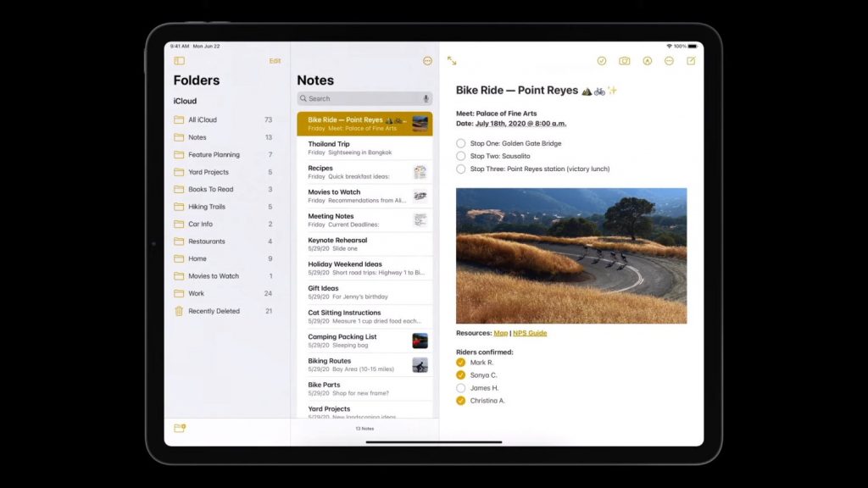Select the Bike Ride — Point Reyes note

coord(364,124)
